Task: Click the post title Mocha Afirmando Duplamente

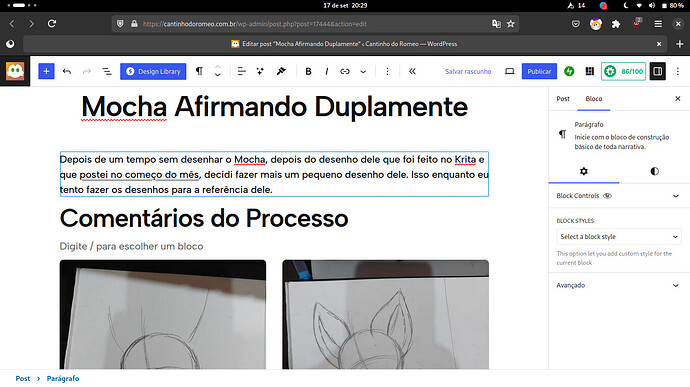Action: coord(275,107)
